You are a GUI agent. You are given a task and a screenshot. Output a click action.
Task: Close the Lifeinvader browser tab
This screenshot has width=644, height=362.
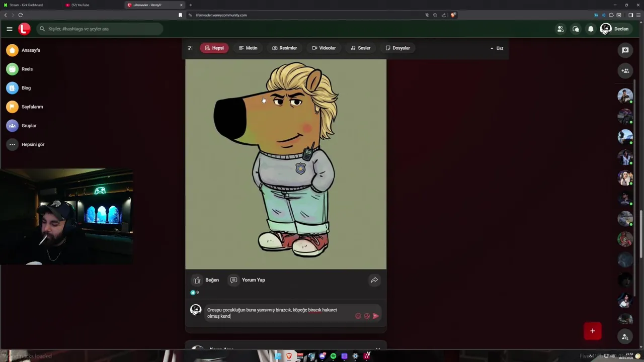181,5
